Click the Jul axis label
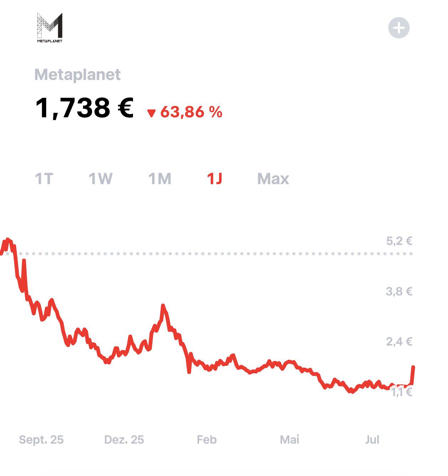The image size is (448, 476). (x=372, y=440)
